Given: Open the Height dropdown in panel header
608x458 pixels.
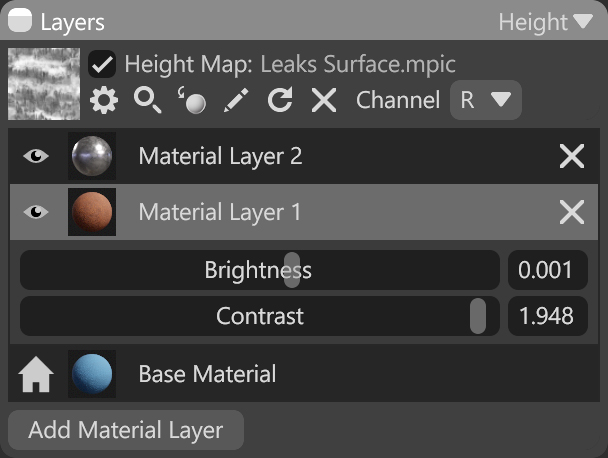Looking at the screenshot, I should [545, 22].
